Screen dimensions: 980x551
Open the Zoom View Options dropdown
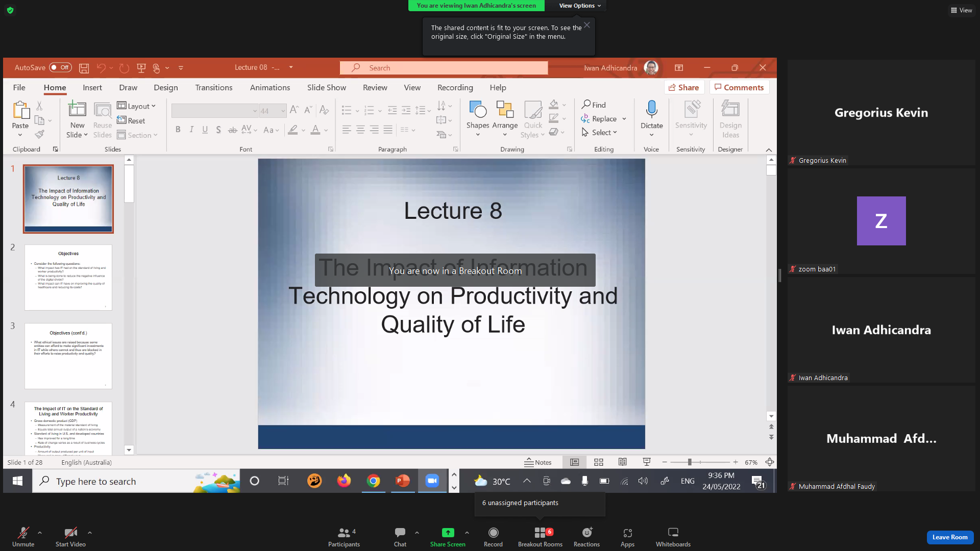click(x=580, y=6)
